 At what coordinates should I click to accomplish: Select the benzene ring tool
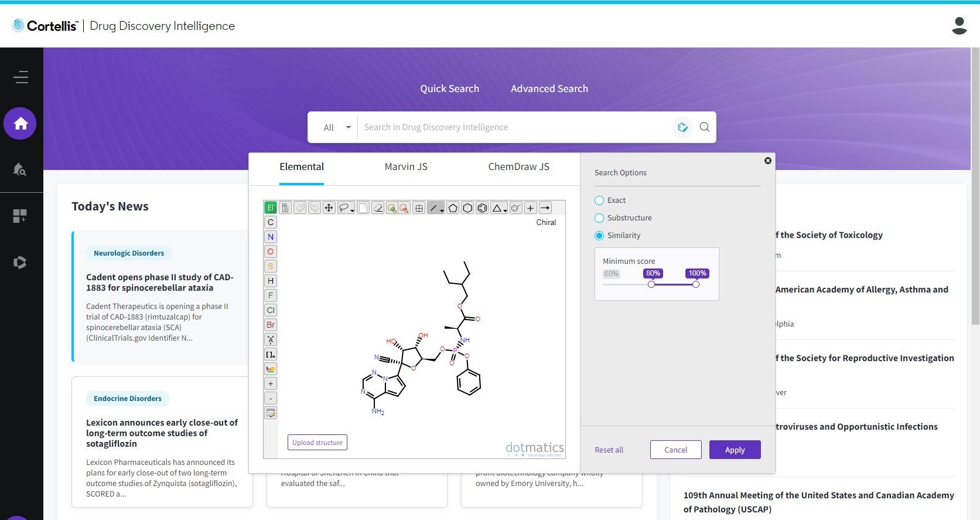482,208
